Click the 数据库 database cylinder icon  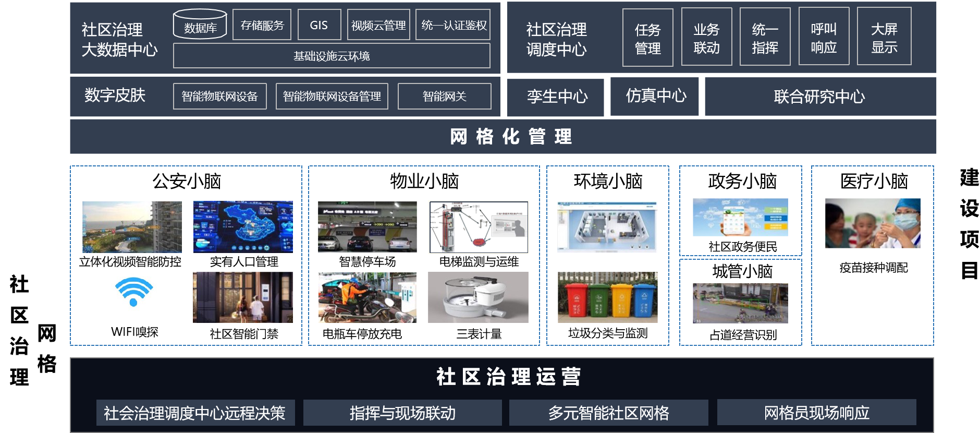click(x=200, y=25)
